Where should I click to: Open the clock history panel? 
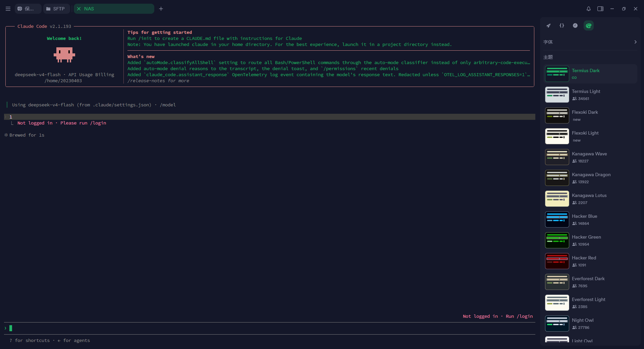[x=575, y=26]
